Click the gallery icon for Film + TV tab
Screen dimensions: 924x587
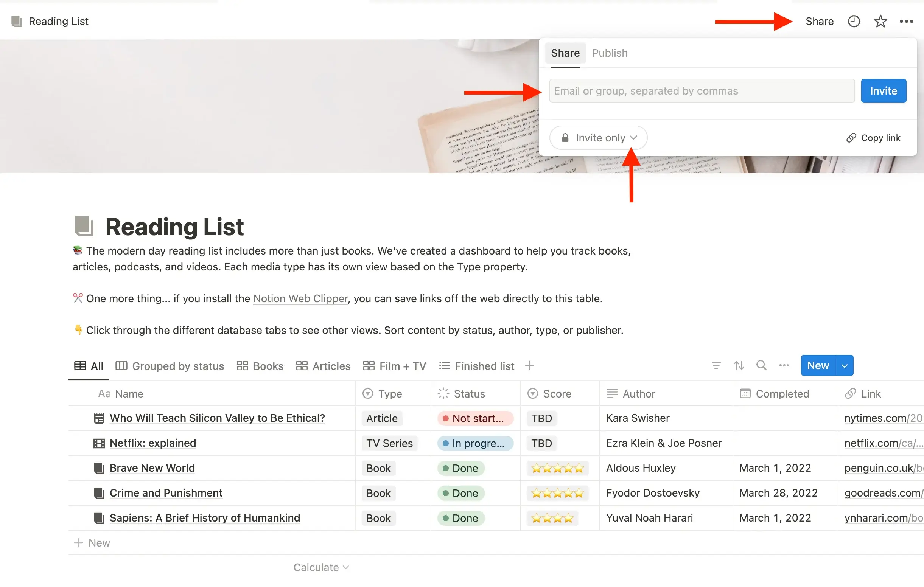pyautogui.click(x=369, y=365)
